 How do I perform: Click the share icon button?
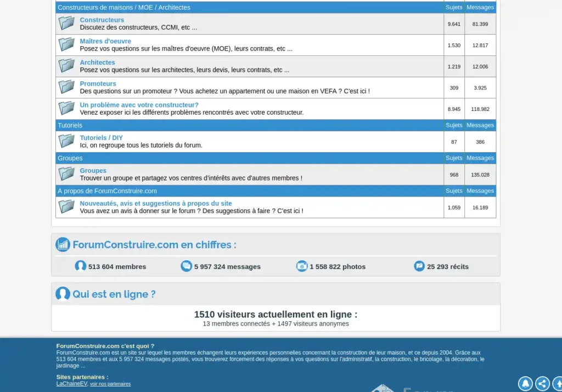click(x=542, y=383)
